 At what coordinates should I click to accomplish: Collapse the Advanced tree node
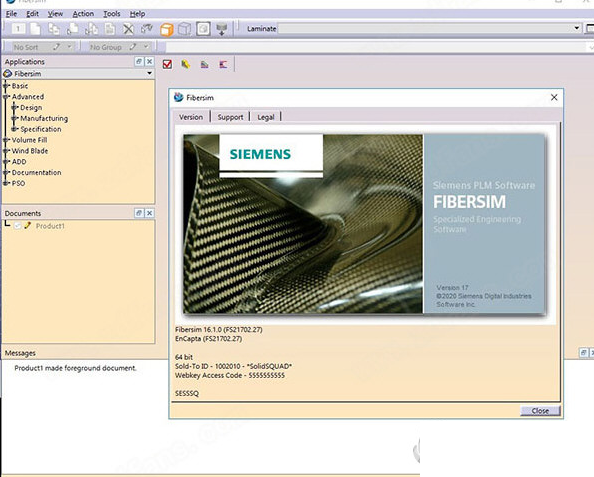coord(6,97)
